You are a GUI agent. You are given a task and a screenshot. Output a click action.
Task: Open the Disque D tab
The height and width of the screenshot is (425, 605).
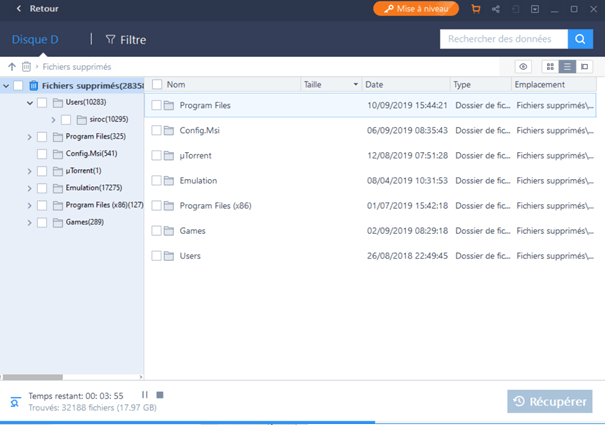[35, 40]
